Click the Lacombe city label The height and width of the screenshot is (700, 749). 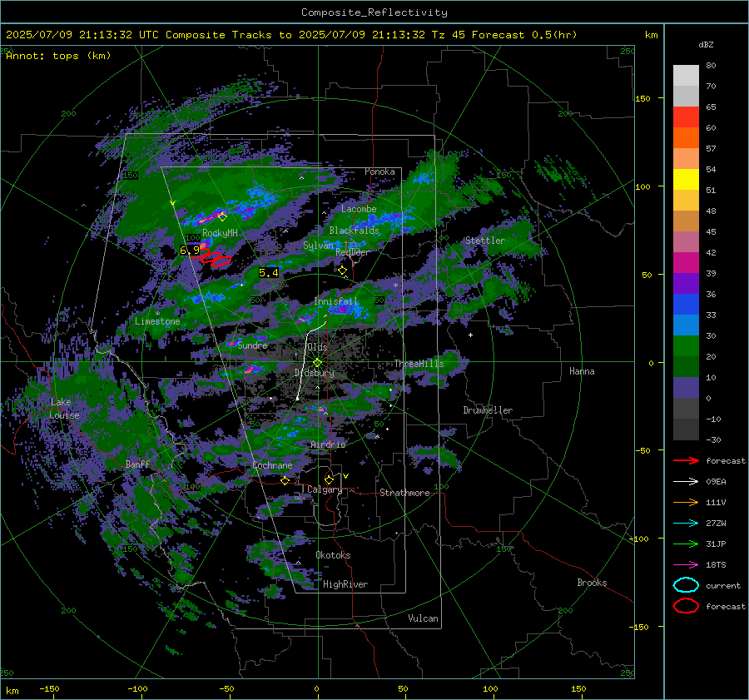(359, 209)
